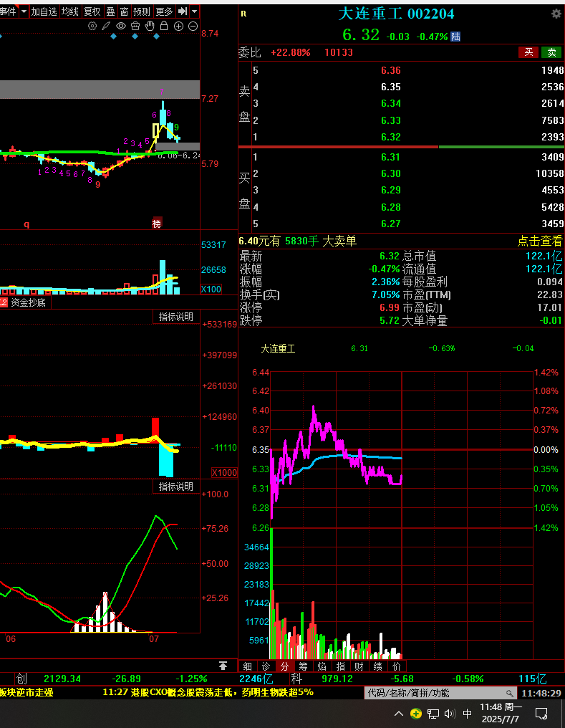Click the X1000 indicator scale label

[x=225, y=473]
